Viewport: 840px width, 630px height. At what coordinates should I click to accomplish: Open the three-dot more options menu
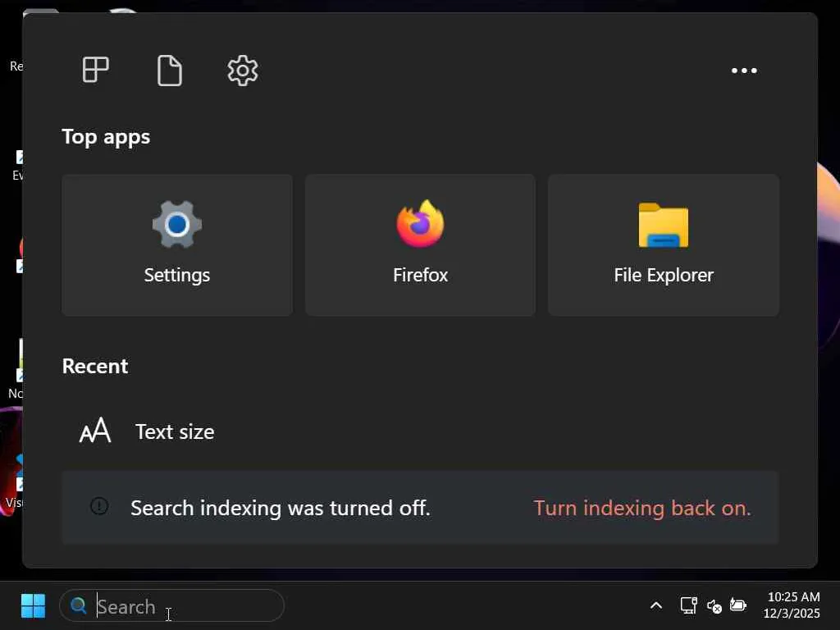tap(744, 71)
